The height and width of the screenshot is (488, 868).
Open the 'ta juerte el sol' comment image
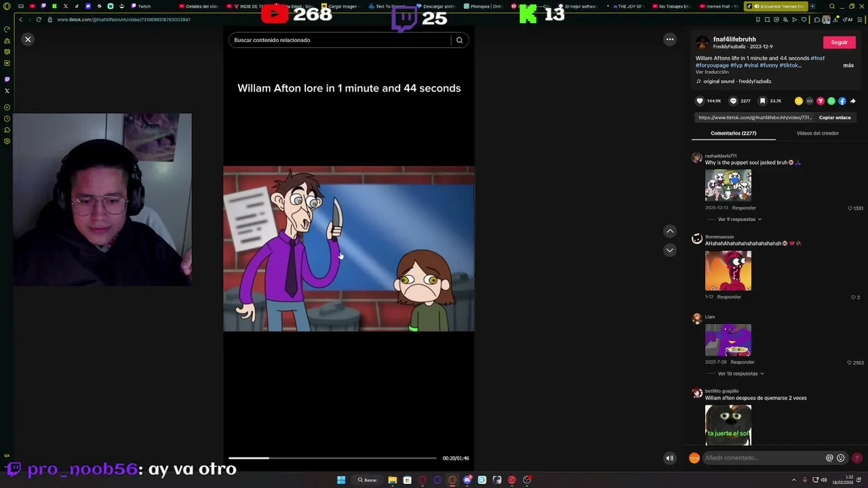[728, 425]
